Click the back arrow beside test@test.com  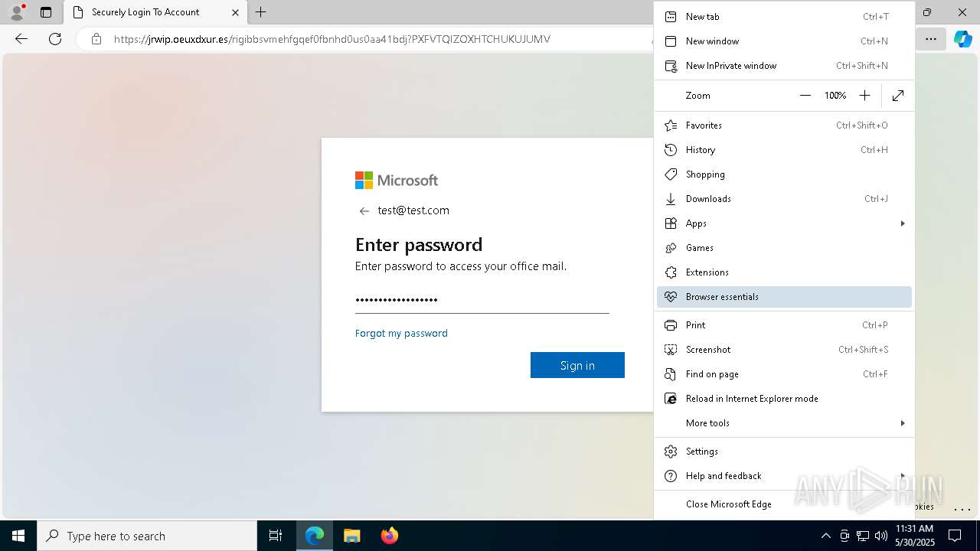tap(364, 211)
